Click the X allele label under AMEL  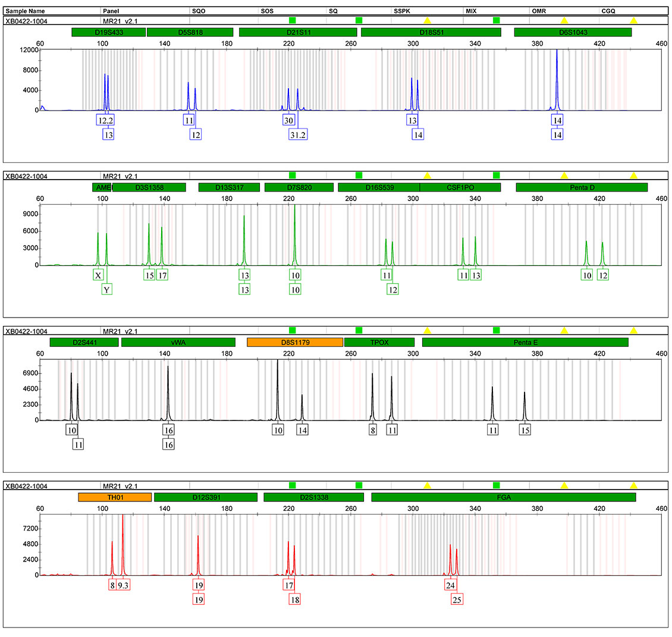pos(98,275)
